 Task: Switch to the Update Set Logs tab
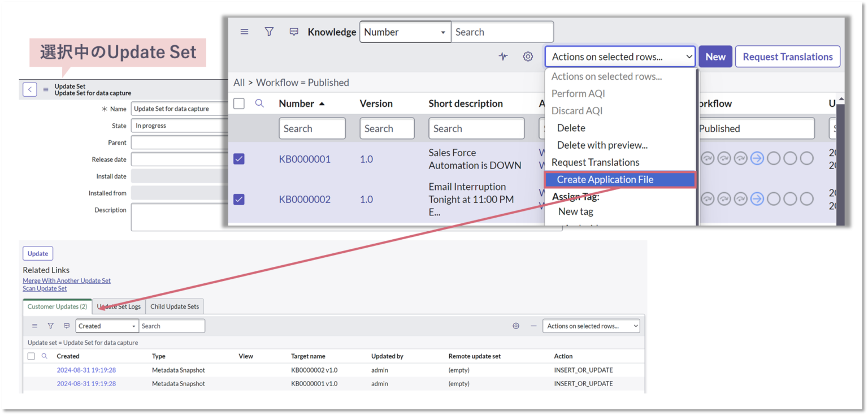click(x=119, y=306)
